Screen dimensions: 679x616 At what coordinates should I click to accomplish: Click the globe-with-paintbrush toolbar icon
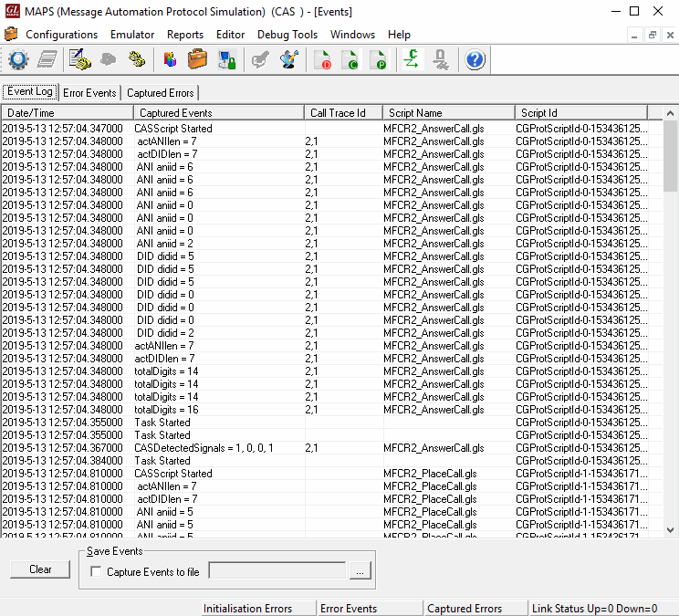point(289,59)
